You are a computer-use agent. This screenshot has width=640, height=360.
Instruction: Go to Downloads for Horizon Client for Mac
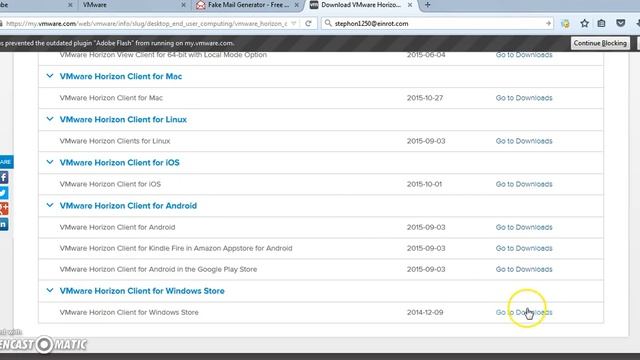[x=524, y=98]
